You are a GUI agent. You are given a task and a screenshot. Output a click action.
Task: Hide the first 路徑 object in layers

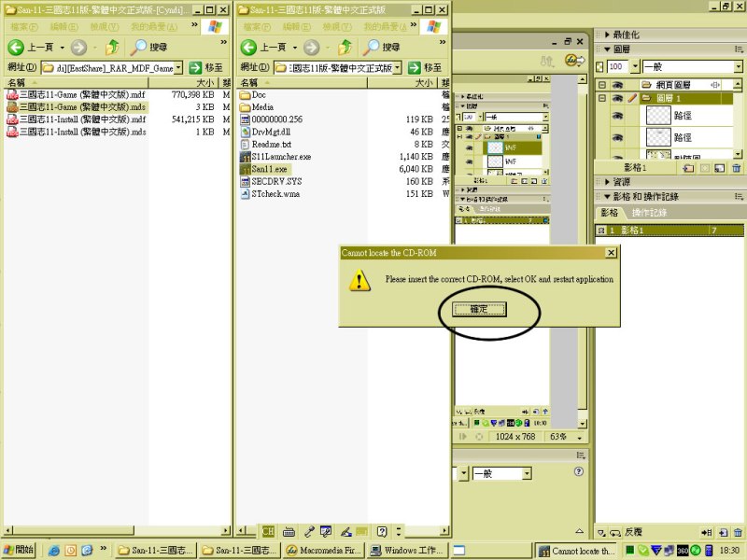click(618, 115)
